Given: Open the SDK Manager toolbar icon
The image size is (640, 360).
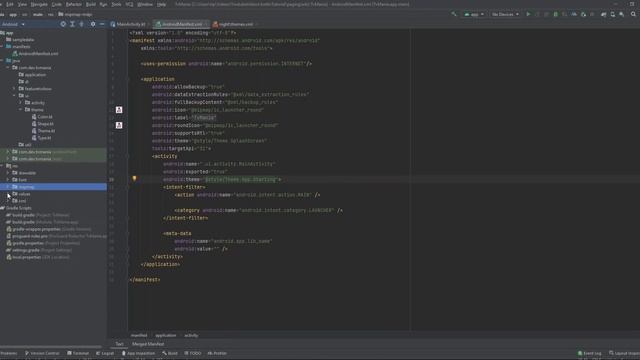Looking at the screenshot, I should [x=622, y=14].
